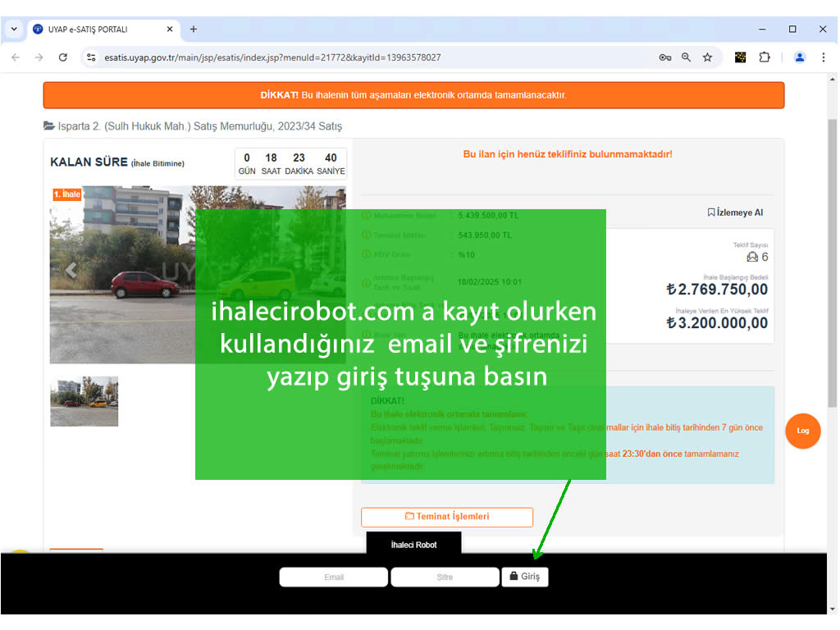The image size is (840, 630).
Task: Click the highest bid amount 3.200.000,00
Action: (717, 323)
